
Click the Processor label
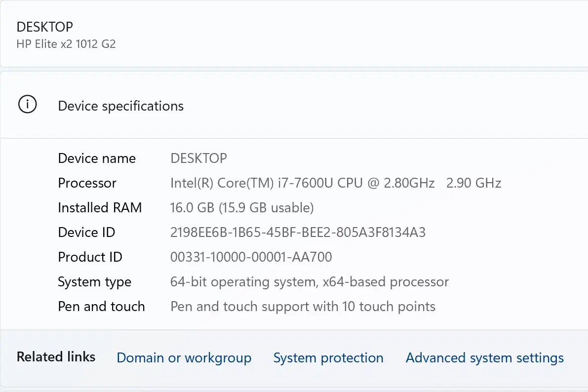tap(87, 183)
